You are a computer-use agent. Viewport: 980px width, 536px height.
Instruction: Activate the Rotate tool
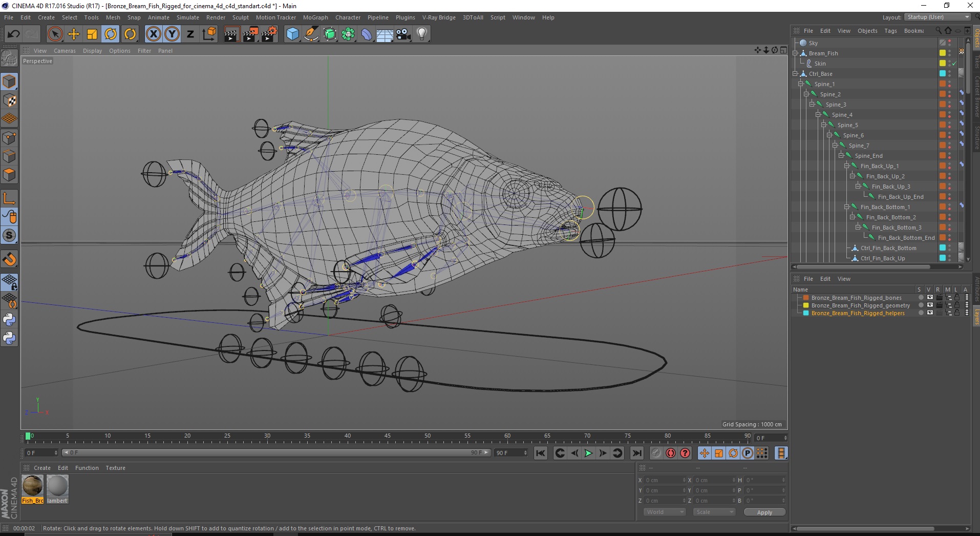coord(111,34)
